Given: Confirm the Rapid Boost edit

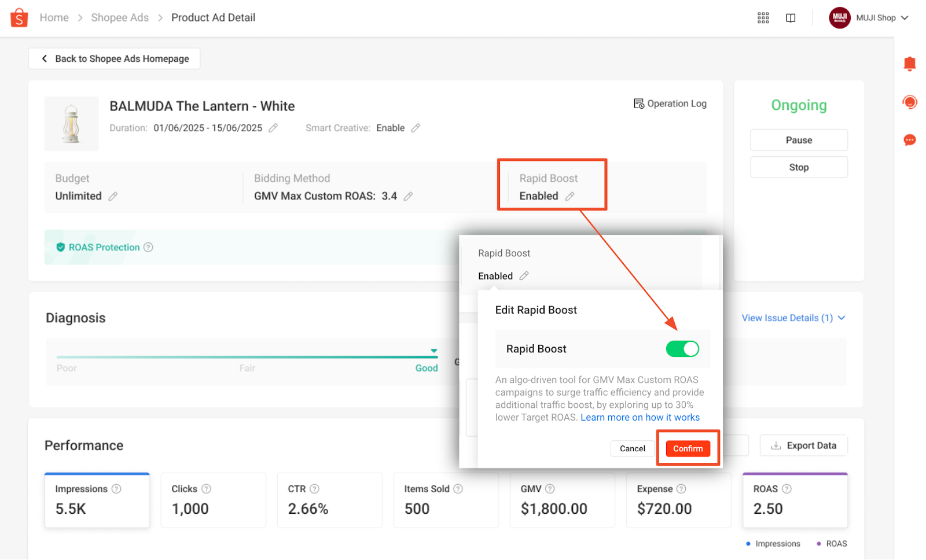Looking at the screenshot, I should click(688, 448).
